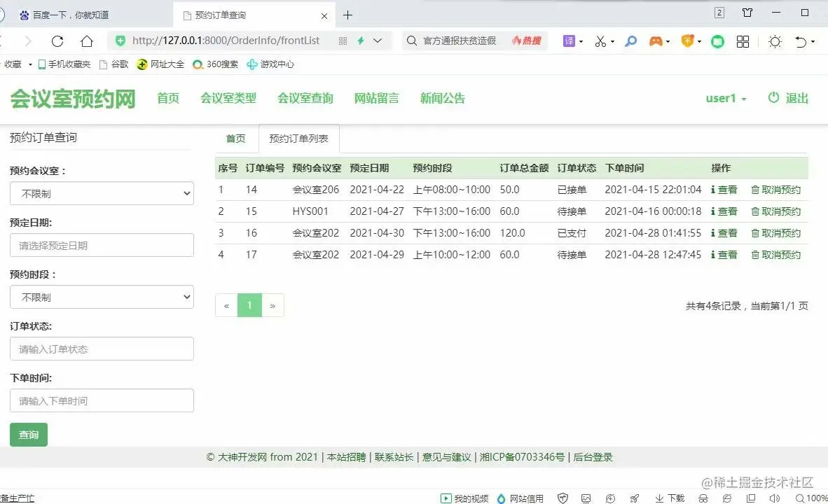Open the translate extension icon

tap(569, 41)
